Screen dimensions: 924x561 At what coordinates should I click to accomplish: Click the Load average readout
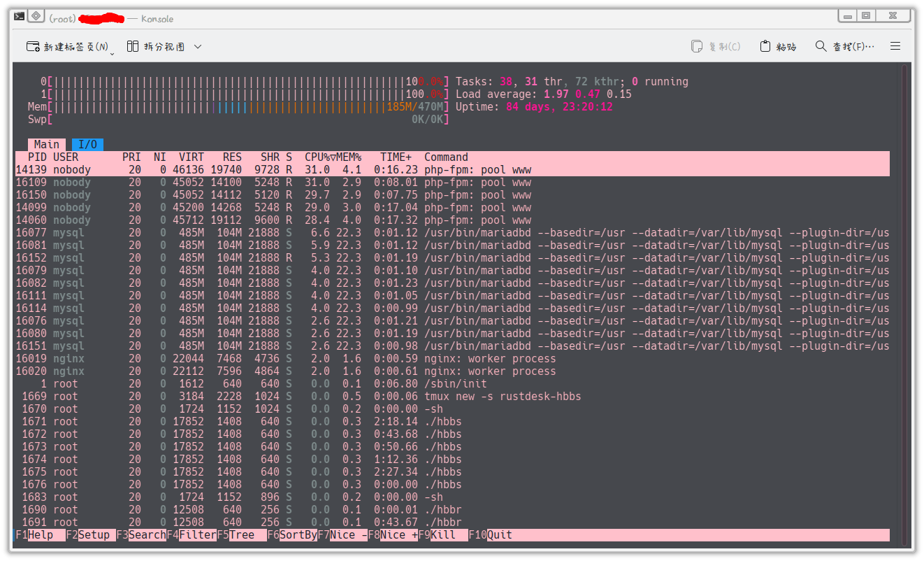click(543, 94)
